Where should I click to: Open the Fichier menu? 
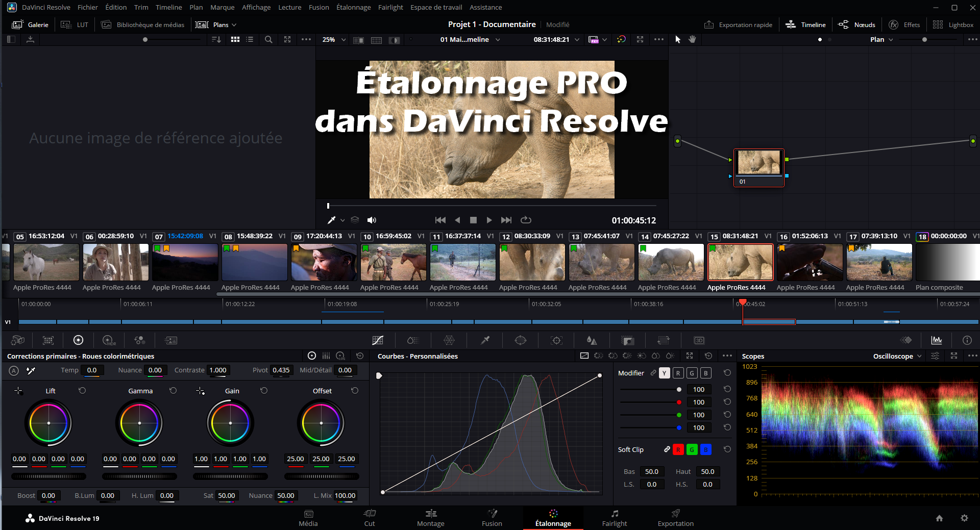88,7
